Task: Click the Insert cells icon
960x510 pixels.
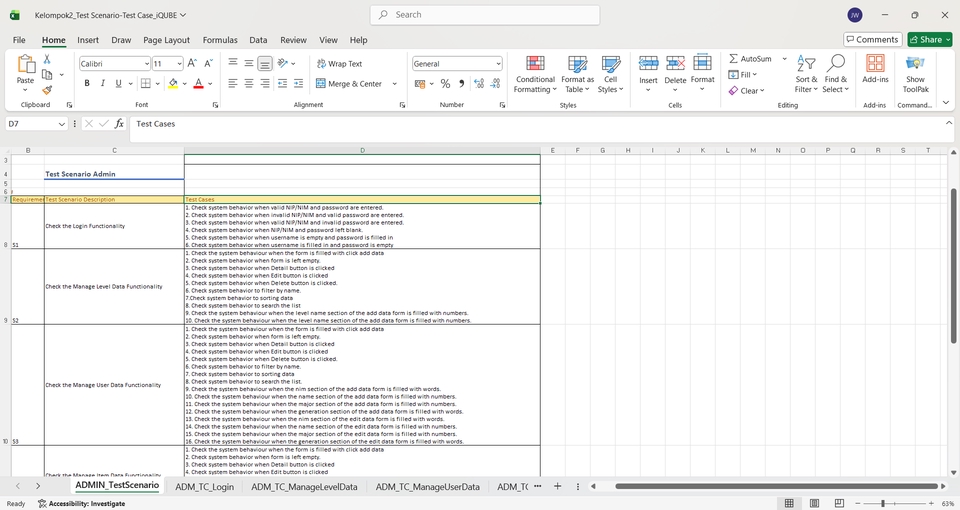Action: point(648,63)
